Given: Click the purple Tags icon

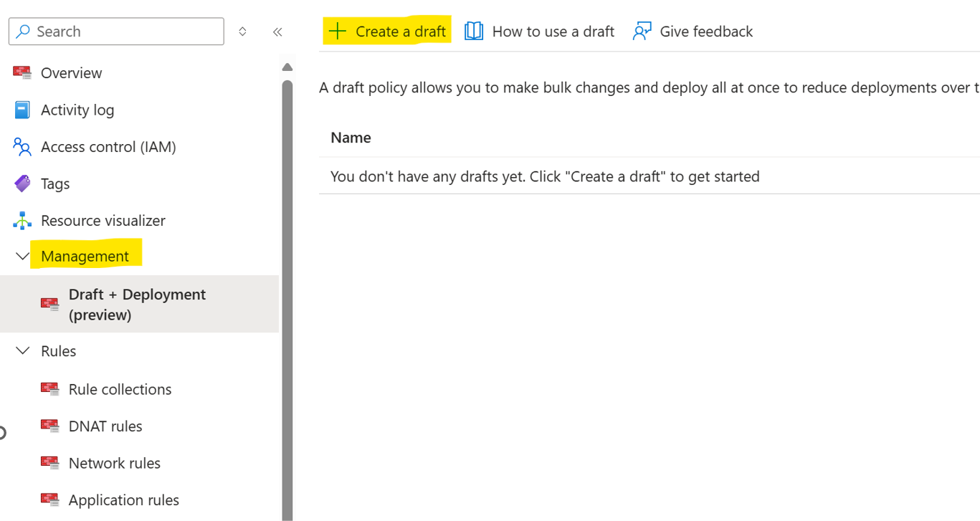Looking at the screenshot, I should tap(22, 183).
